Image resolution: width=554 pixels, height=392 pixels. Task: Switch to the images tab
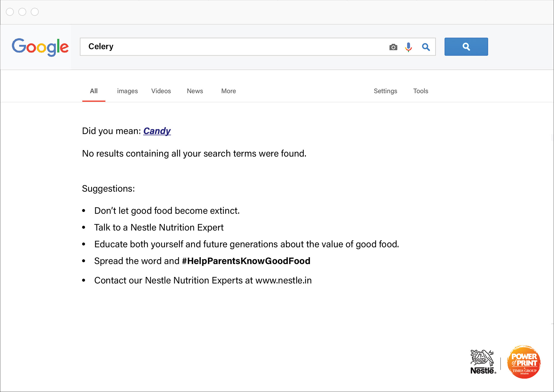(x=127, y=91)
